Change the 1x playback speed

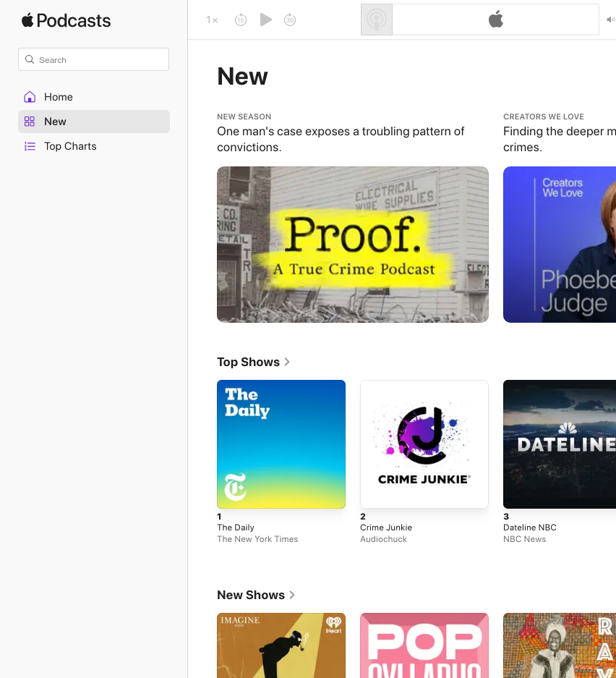click(x=212, y=20)
